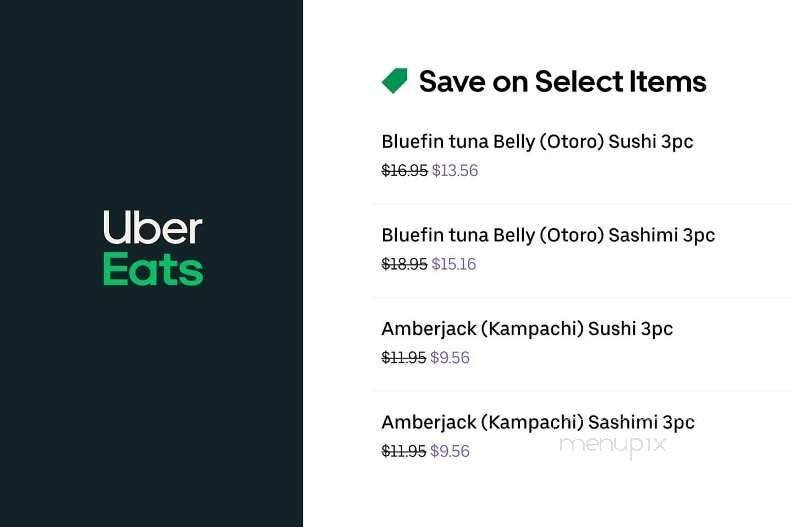Click the white "Uber" logo text
The width and height of the screenshot is (792, 527).
click(x=153, y=228)
